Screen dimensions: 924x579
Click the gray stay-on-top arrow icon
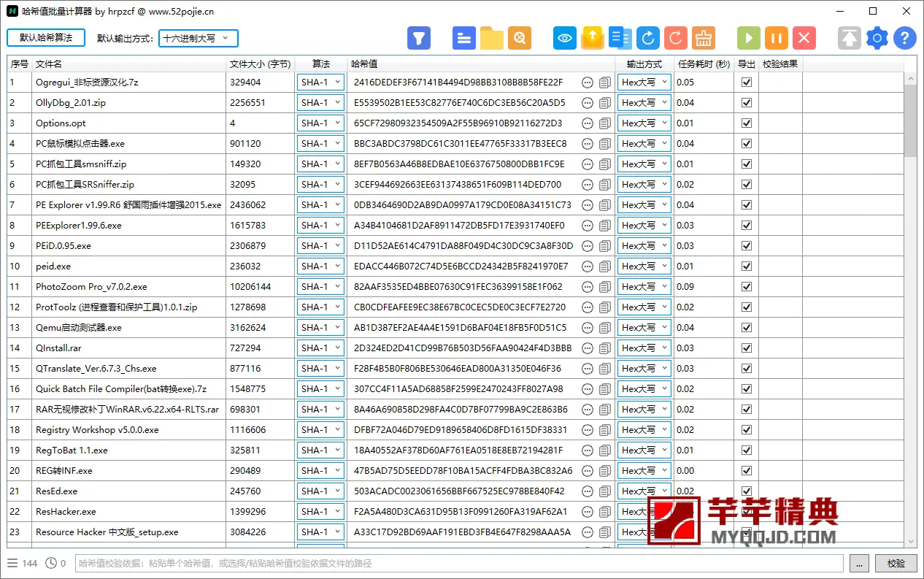[x=850, y=38]
